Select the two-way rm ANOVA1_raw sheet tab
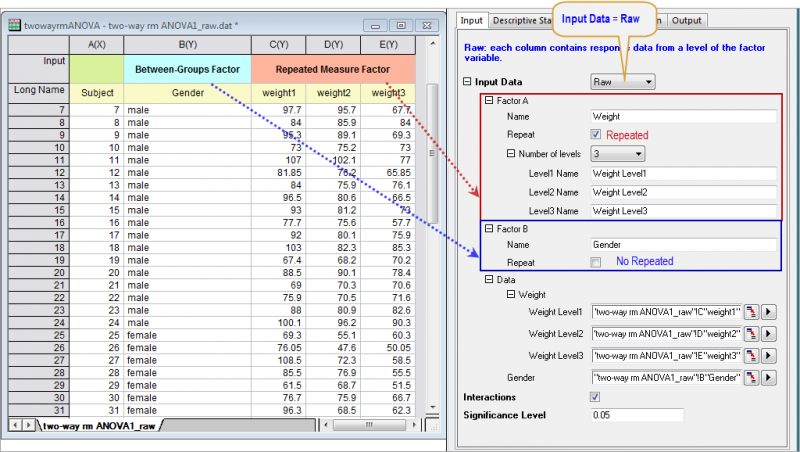This screenshot has height=452, width=800. [x=99, y=425]
